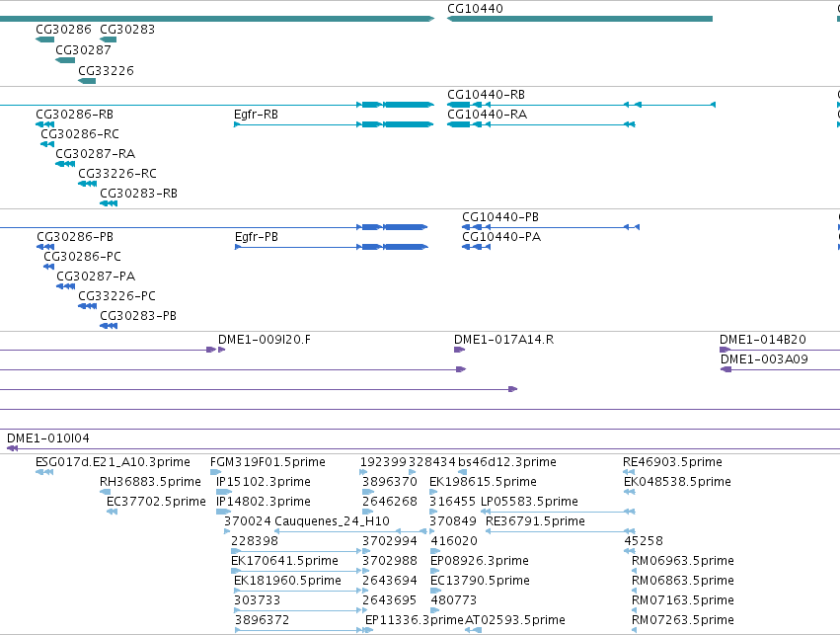Image resolution: width=840 pixels, height=635 pixels.
Task: Click the 228398 EST label
Action: (255, 542)
